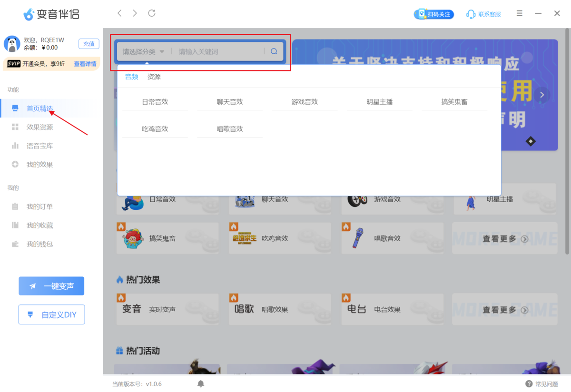Click the panda user avatar
Viewport: 571px width, 392px height.
pyautogui.click(x=12, y=44)
